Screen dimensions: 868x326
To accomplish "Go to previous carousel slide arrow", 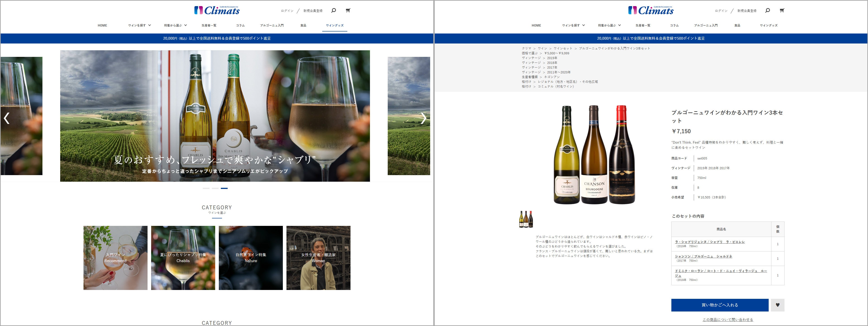I will (6, 118).
